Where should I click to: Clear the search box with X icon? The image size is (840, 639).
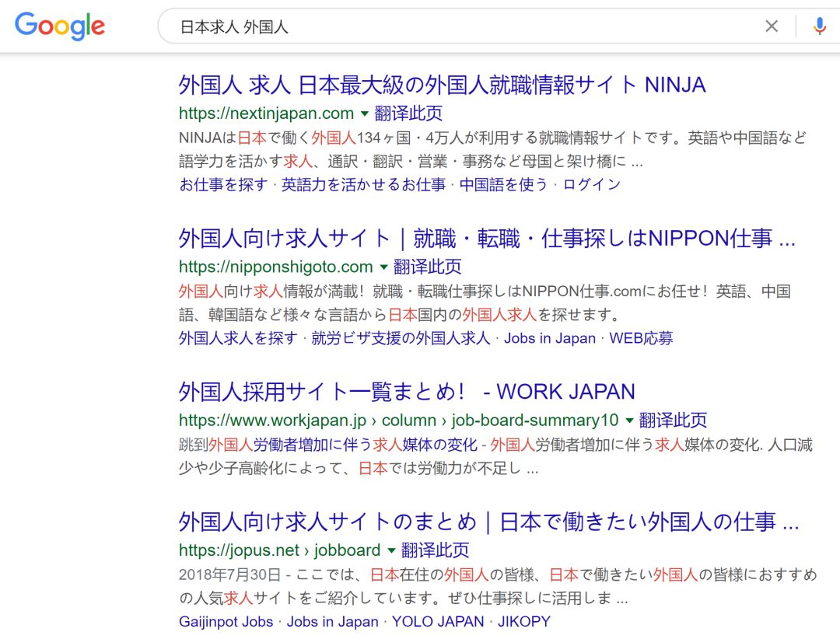tap(771, 26)
